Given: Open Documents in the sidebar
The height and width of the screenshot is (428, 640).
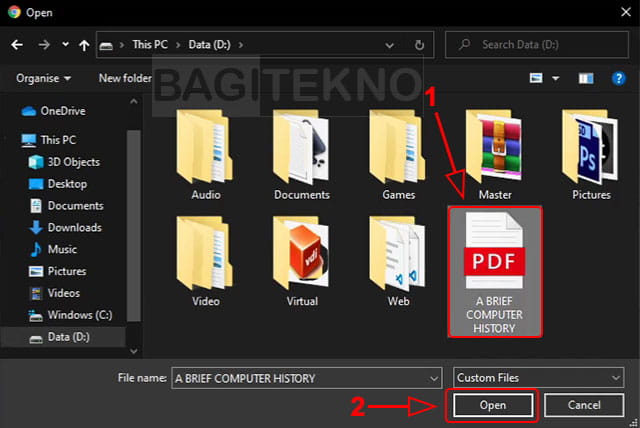Looking at the screenshot, I should pyautogui.click(x=67, y=206).
